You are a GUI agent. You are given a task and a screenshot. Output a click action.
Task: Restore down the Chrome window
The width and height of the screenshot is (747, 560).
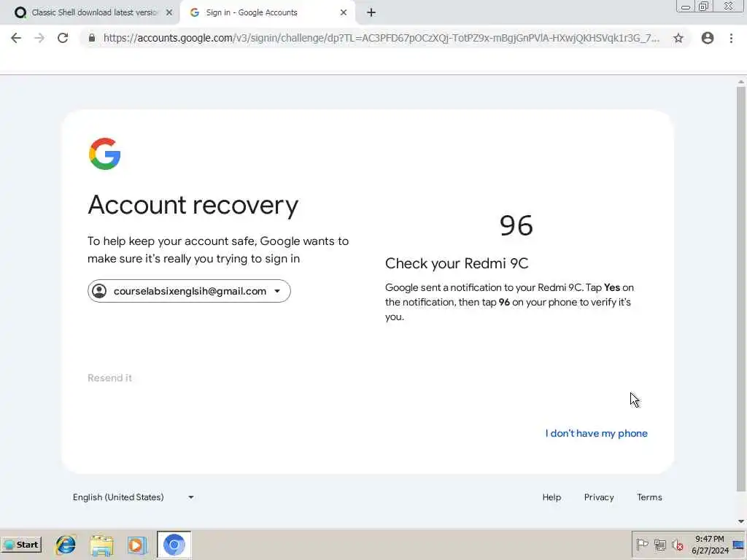pos(703,6)
